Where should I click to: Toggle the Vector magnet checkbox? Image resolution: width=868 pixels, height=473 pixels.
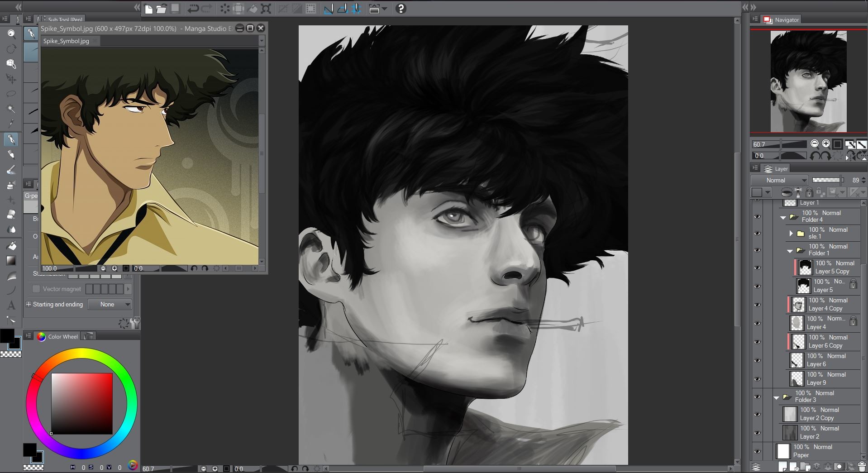pyautogui.click(x=36, y=289)
